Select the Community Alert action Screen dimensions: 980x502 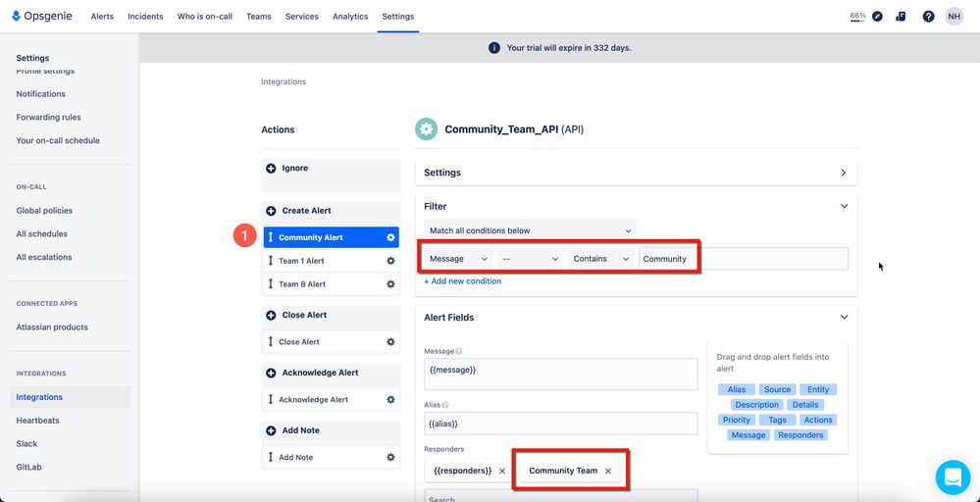332,237
